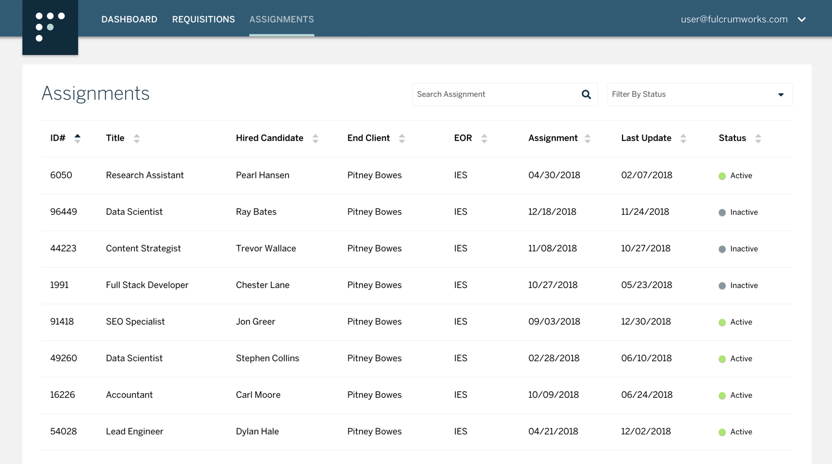Click Full Stack Developer title
This screenshot has height=464, width=832.
click(147, 285)
